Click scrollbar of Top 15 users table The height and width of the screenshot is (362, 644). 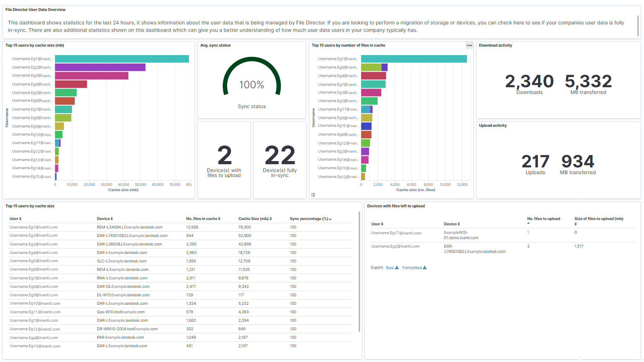359,272
